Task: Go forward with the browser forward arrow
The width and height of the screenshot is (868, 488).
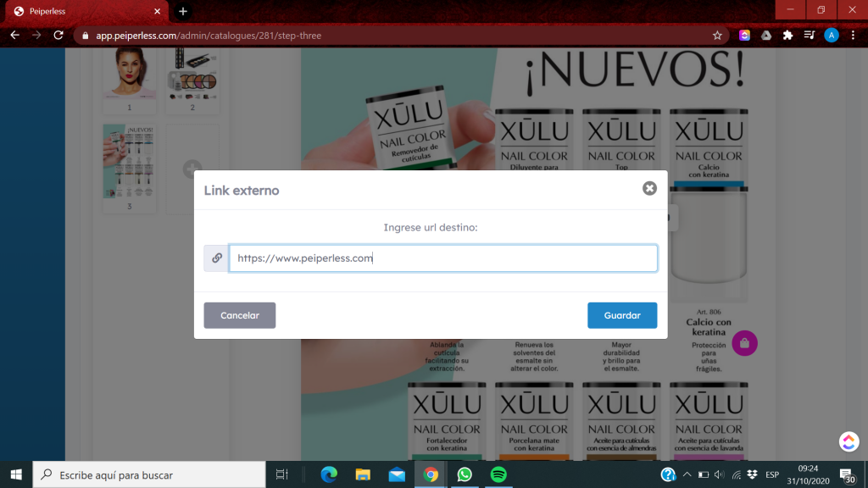Action: tap(36, 36)
